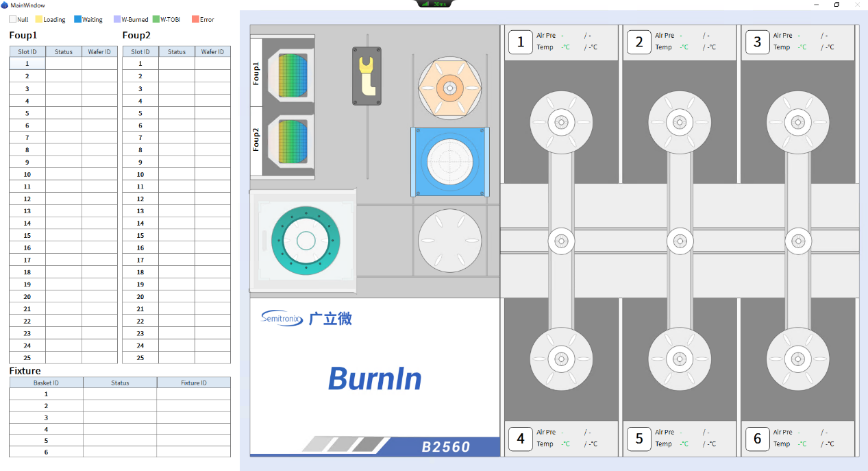Click the green W-TOBI legend swatch
This screenshot has width=868, height=471.
156,20
